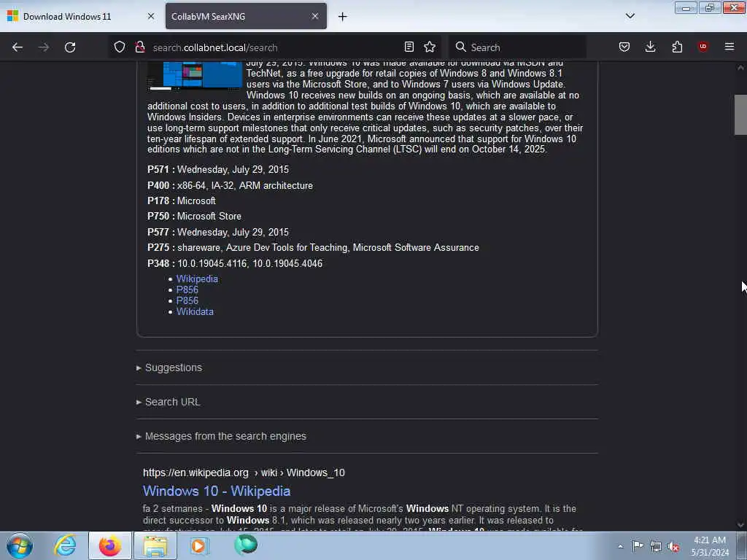
Task: Click the address bar URL field
Action: pyautogui.click(x=275, y=47)
